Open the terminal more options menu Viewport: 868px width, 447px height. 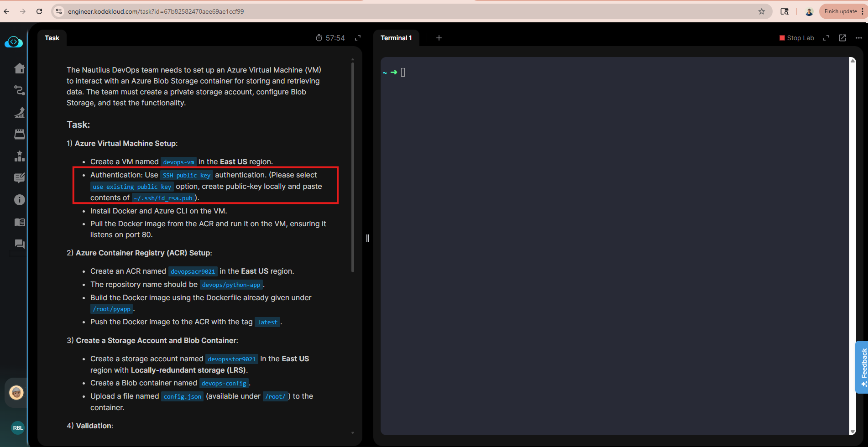(858, 38)
